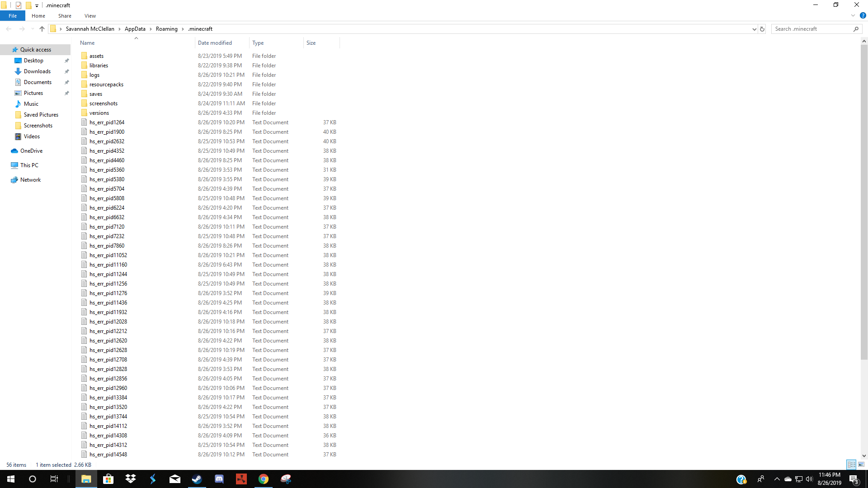The height and width of the screenshot is (488, 868).
Task: Expand the address bar history dropdown
Action: tap(754, 29)
